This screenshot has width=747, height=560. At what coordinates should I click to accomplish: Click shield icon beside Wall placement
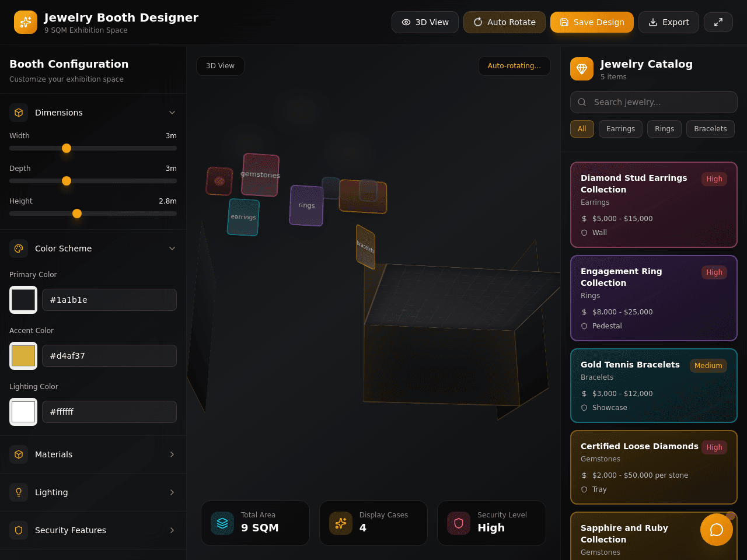click(x=584, y=233)
